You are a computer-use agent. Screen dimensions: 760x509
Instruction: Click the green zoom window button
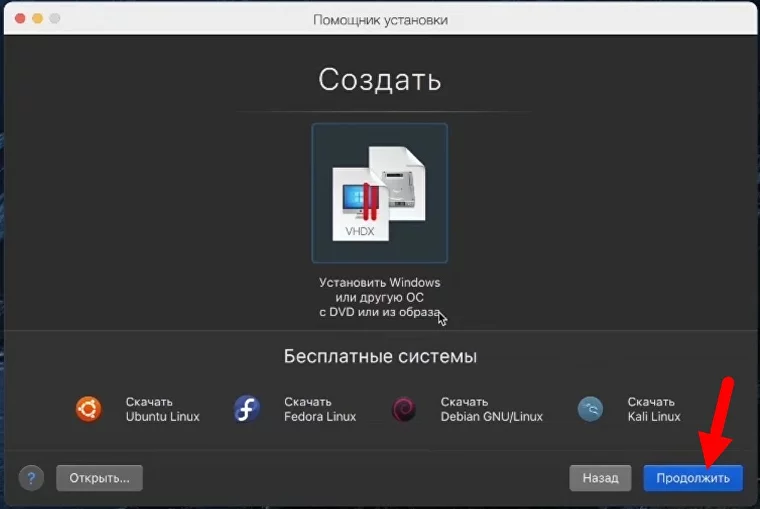click(57, 19)
